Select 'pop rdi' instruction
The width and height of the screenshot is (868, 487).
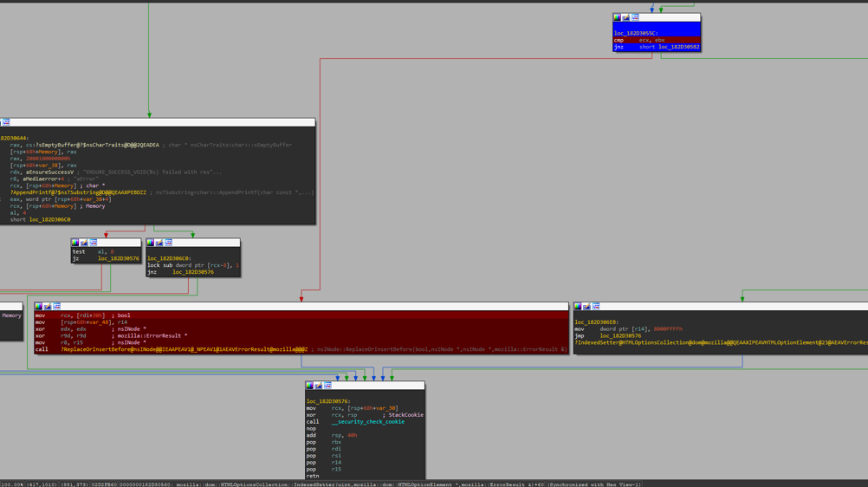(x=324, y=450)
